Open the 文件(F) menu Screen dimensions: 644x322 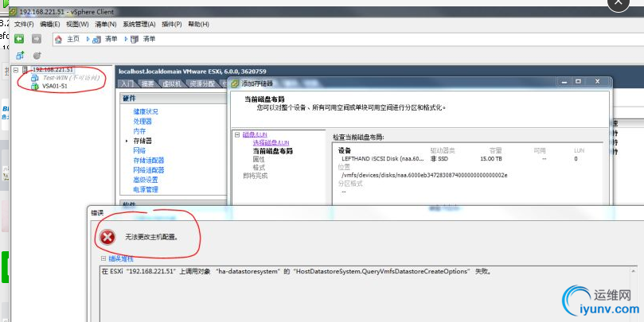pos(24,24)
